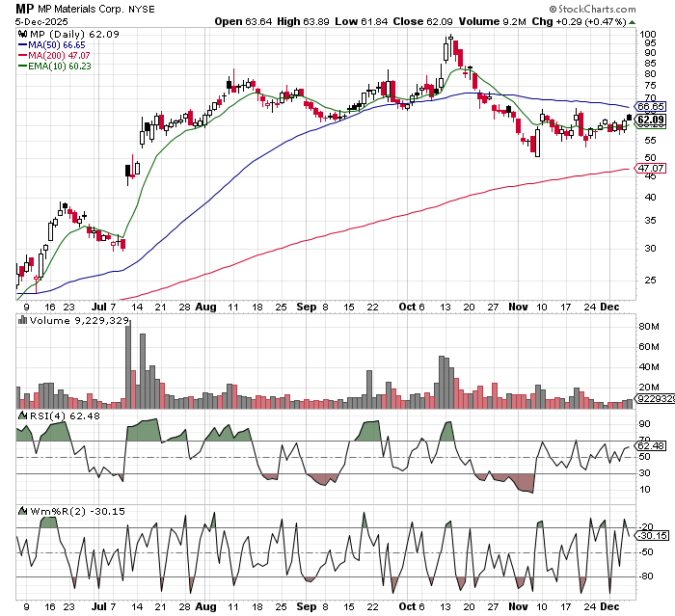Click the Volume 9,229,329 panel label
Screen dimensions: 675x616
pos(79,320)
